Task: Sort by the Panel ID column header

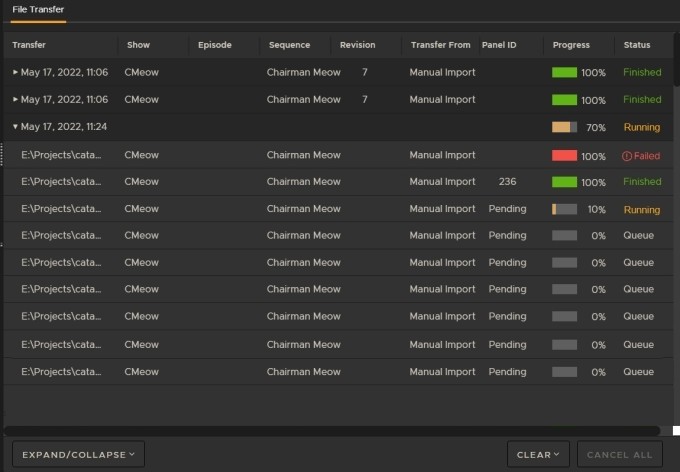Action: click(499, 45)
